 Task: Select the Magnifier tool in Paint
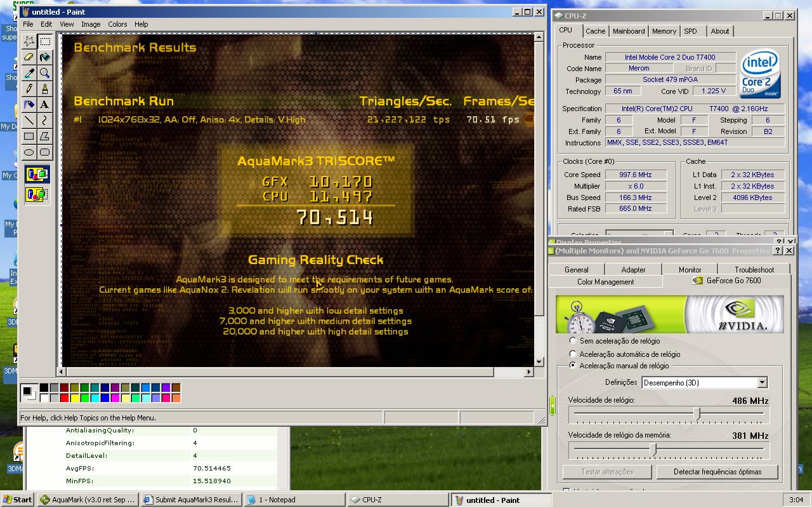point(45,74)
